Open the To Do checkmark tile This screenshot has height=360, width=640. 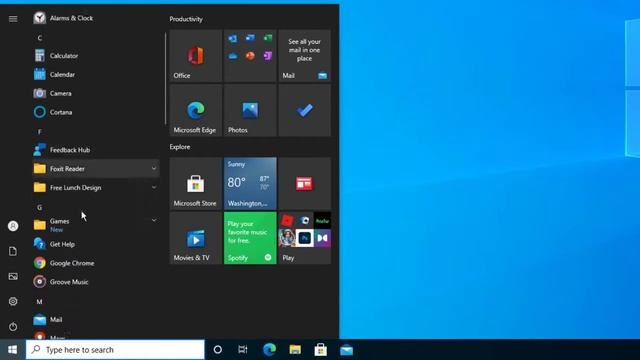(x=304, y=110)
